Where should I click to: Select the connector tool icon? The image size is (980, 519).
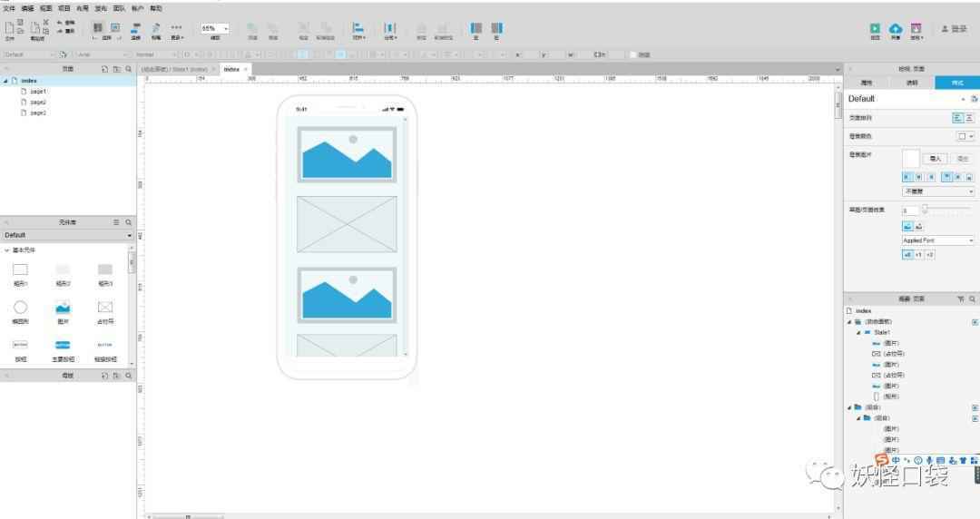[x=135, y=28]
